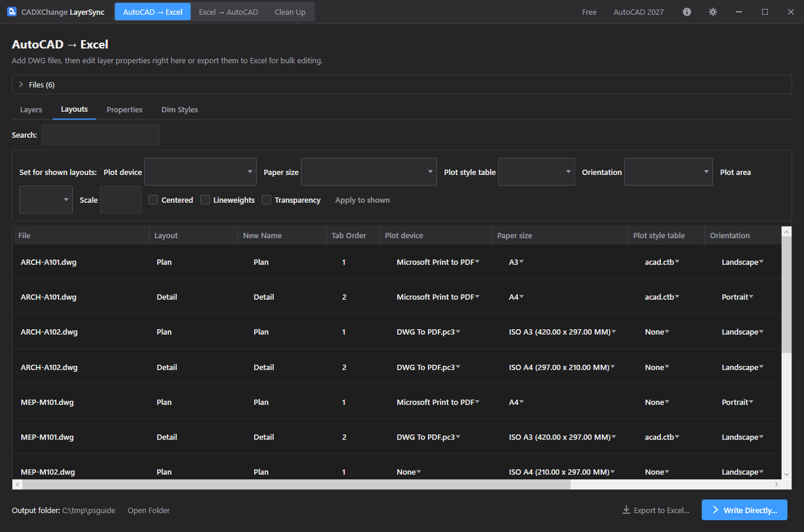Screen dimensions: 804x532
Task: Check the Transparency option
Action: click(x=267, y=200)
